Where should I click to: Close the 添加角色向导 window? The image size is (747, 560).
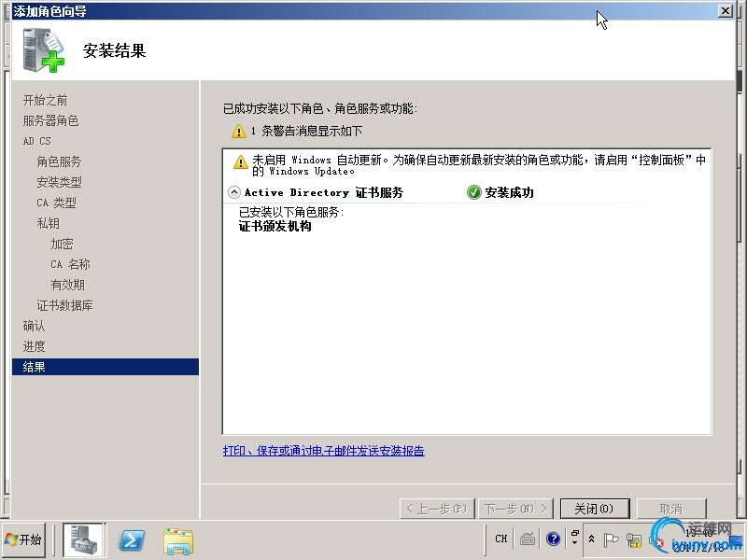point(726,11)
